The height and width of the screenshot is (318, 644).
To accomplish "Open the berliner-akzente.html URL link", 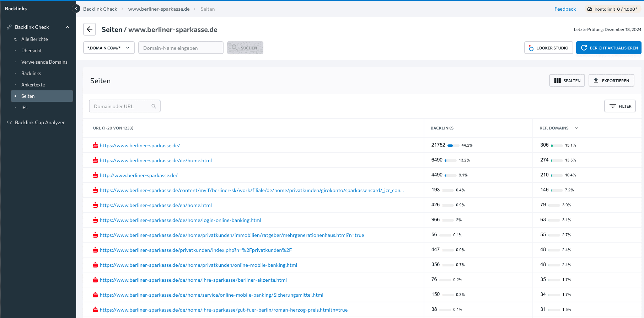I will click(193, 280).
